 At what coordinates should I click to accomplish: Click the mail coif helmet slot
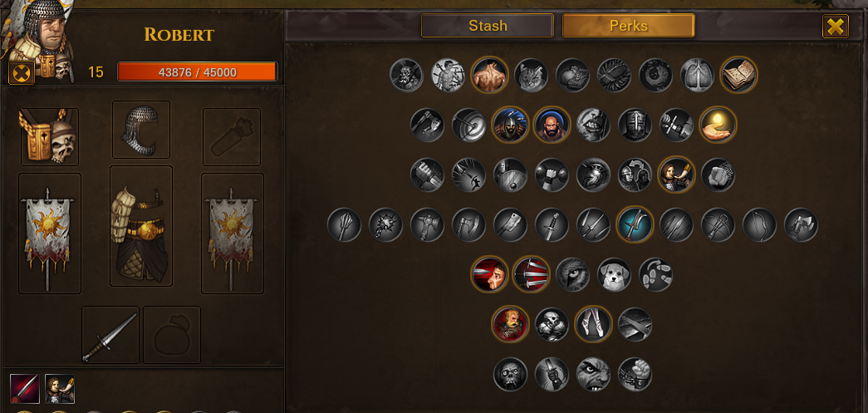[x=141, y=130]
